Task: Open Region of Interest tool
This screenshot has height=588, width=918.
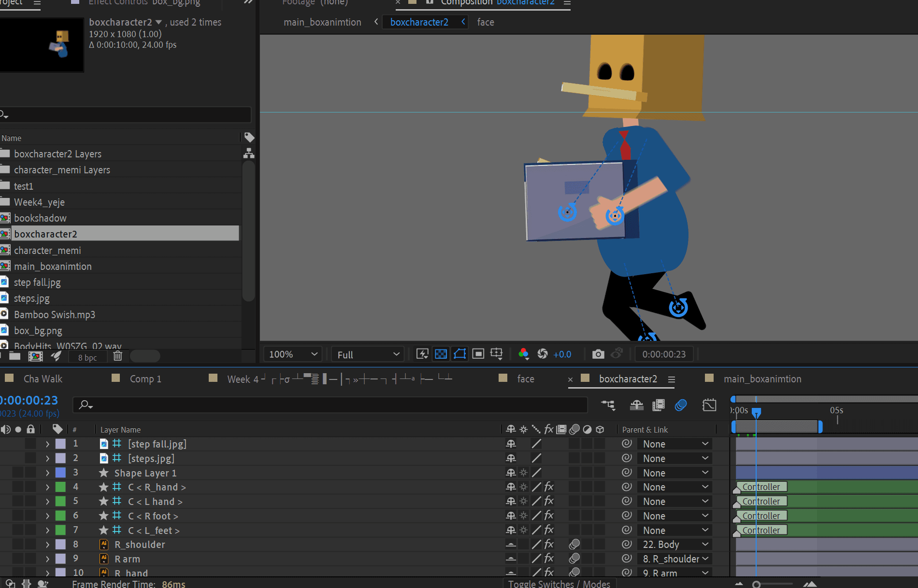Action: tap(478, 354)
